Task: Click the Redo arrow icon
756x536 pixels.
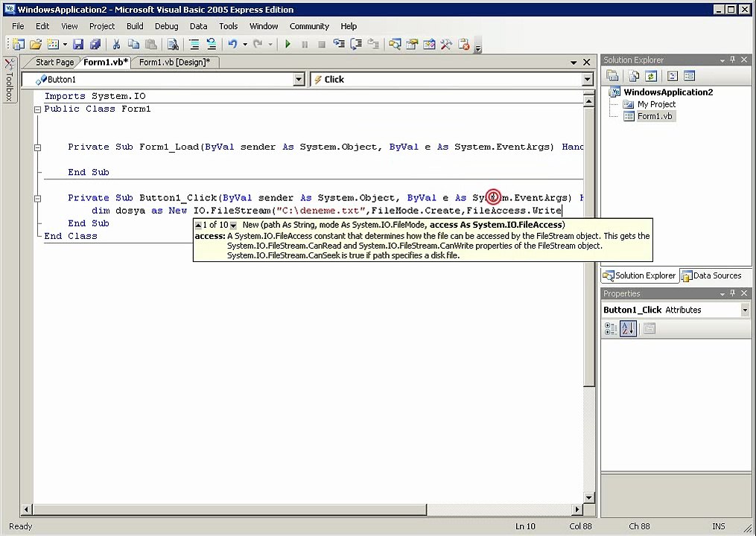Action: 258,45
